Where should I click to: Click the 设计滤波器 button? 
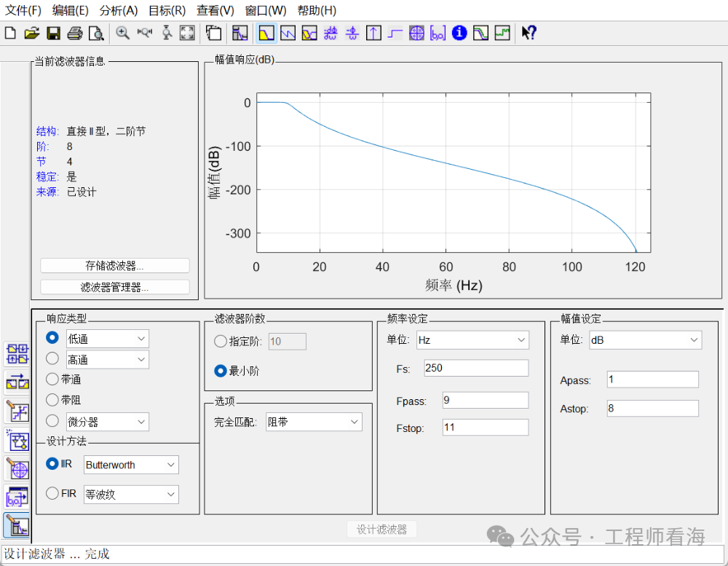pos(381,530)
